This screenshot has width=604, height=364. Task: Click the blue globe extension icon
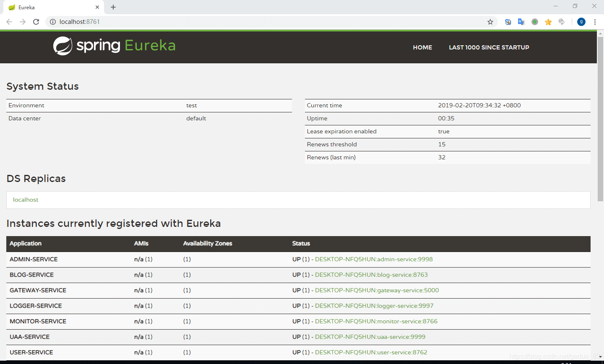pos(508,22)
